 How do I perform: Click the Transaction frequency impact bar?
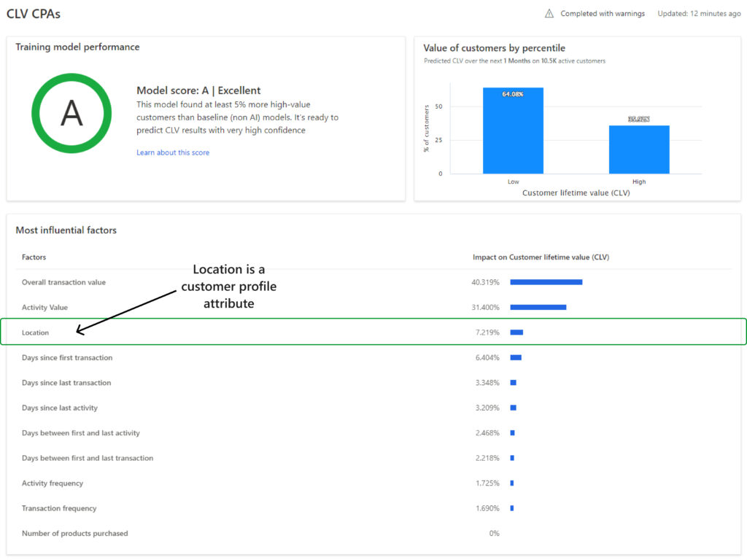tap(513, 508)
